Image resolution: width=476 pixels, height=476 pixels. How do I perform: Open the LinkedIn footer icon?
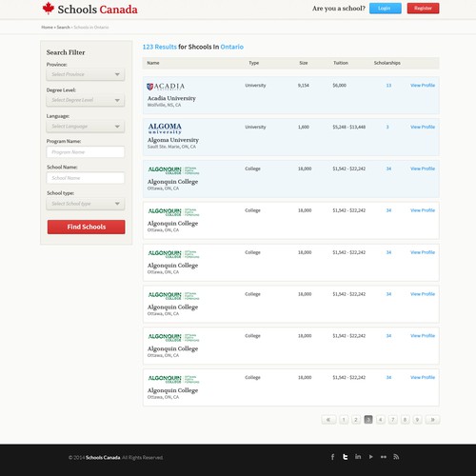pyautogui.click(x=358, y=457)
